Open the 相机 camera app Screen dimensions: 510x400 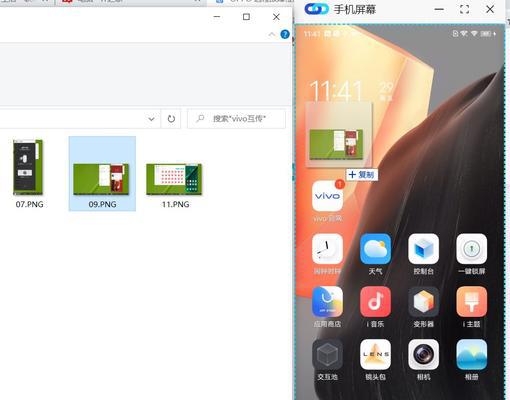click(x=423, y=355)
